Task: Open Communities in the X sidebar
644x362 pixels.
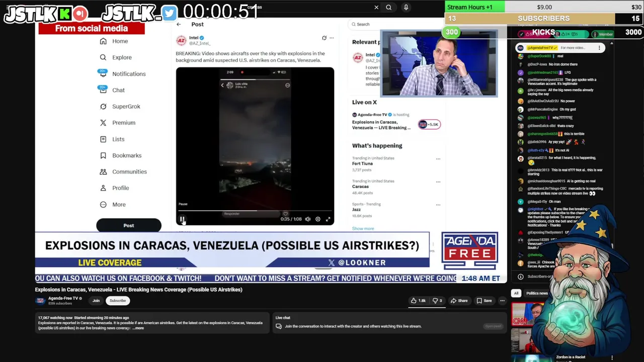Action: point(123,171)
